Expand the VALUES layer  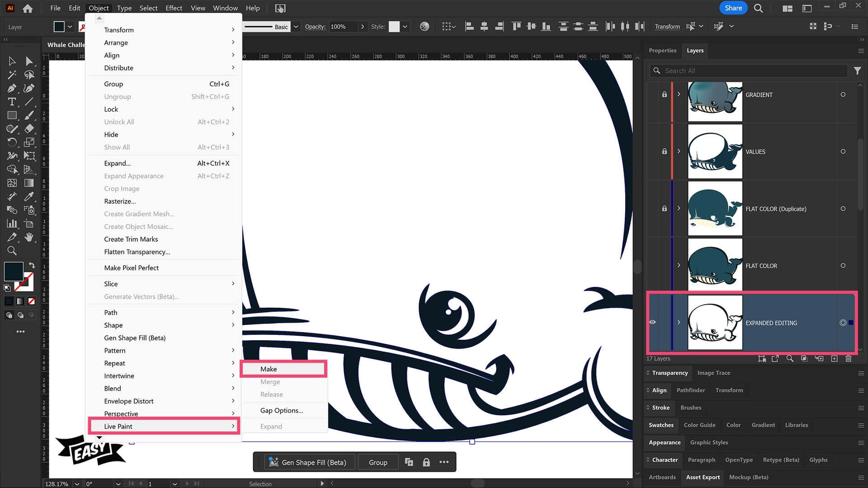679,151
